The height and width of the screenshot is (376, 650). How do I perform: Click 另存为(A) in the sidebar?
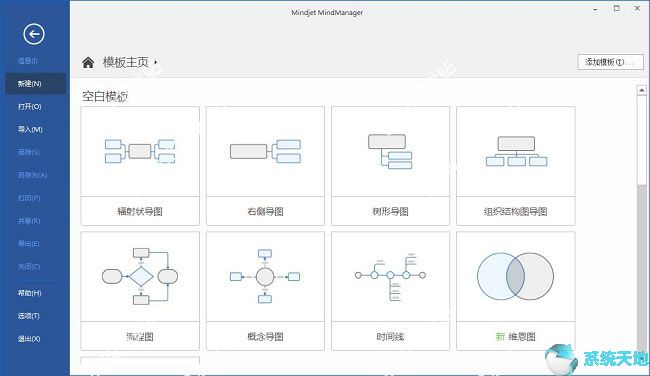(x=32, y=175)
